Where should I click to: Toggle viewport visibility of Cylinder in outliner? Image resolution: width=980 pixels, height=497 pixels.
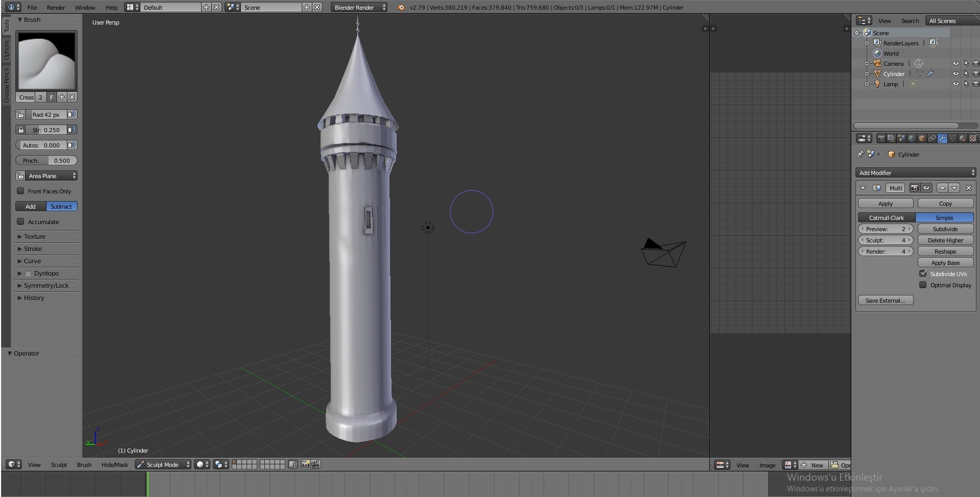[x=955, y=73]
